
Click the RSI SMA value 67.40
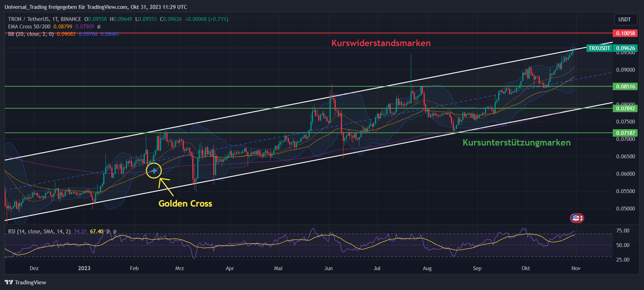pyautogui.click(x=97, y=231)
